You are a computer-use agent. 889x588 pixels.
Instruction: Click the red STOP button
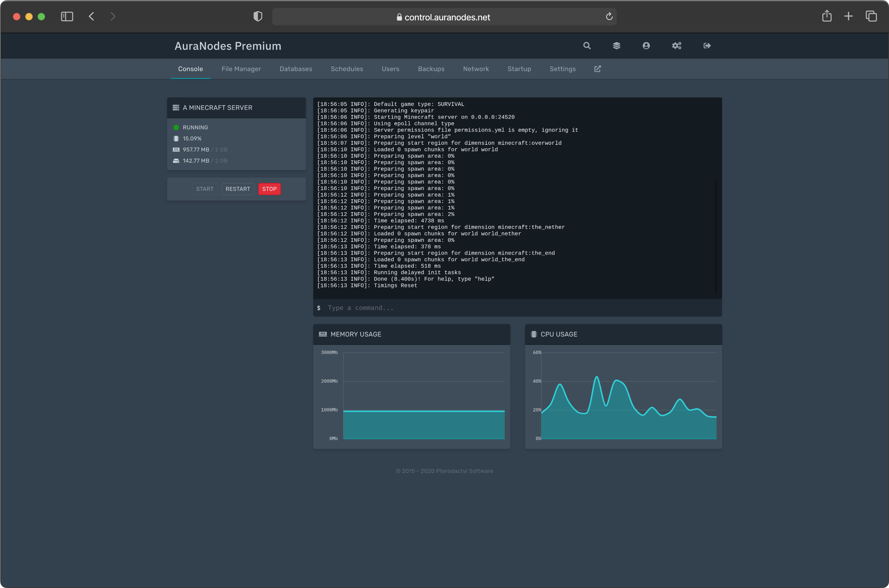[x=269, y=189]
